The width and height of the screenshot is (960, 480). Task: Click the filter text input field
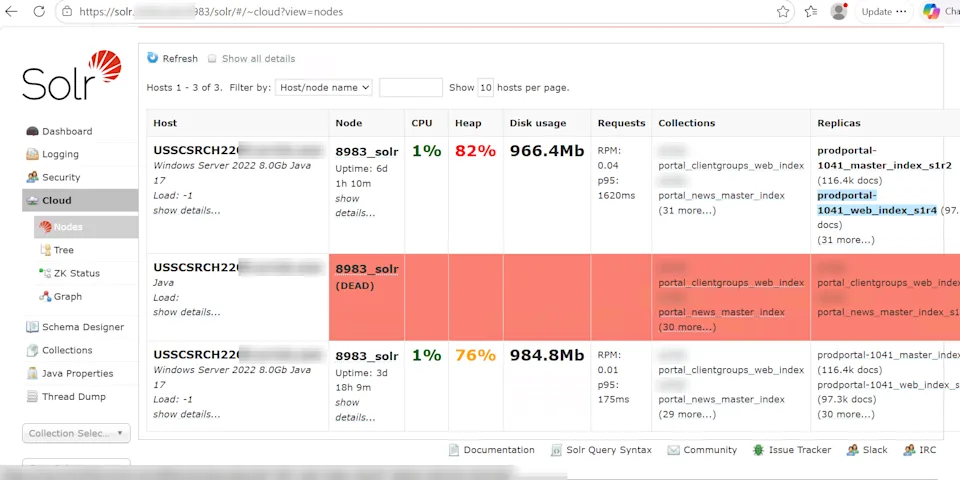click(x=411, y=88)
